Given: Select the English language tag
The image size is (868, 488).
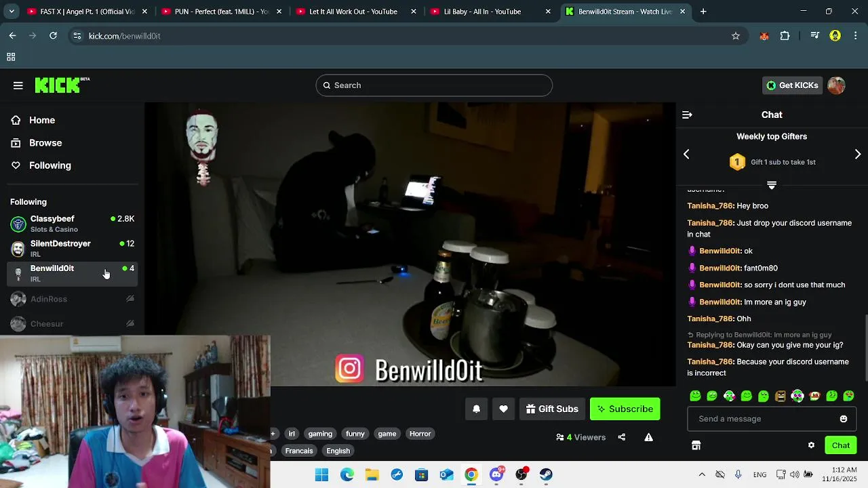Looking at the screenshot, I should point(338,451).
